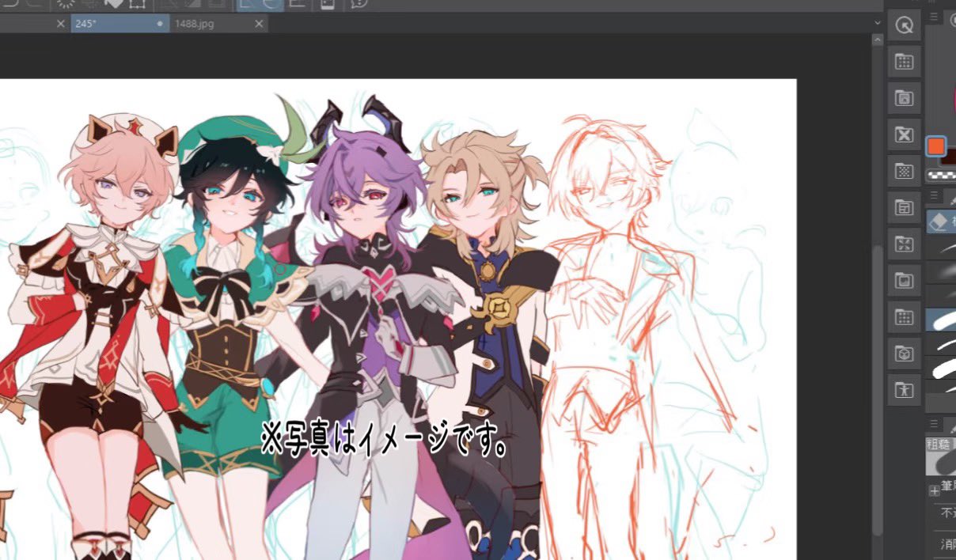This screenshot has height=560, width=956.
Task: Select the brush preset just below the highlighted one
Action: click(x=941, y=345)
